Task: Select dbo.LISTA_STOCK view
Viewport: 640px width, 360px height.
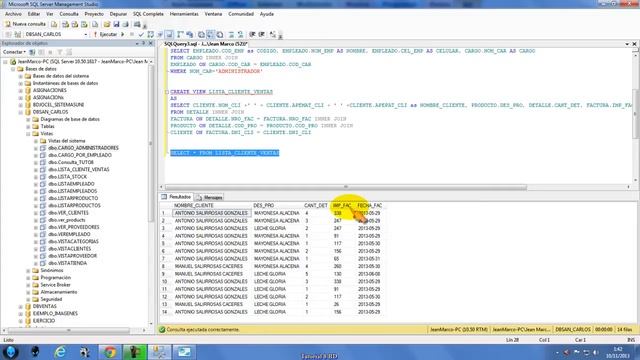Action: point(67,177)
